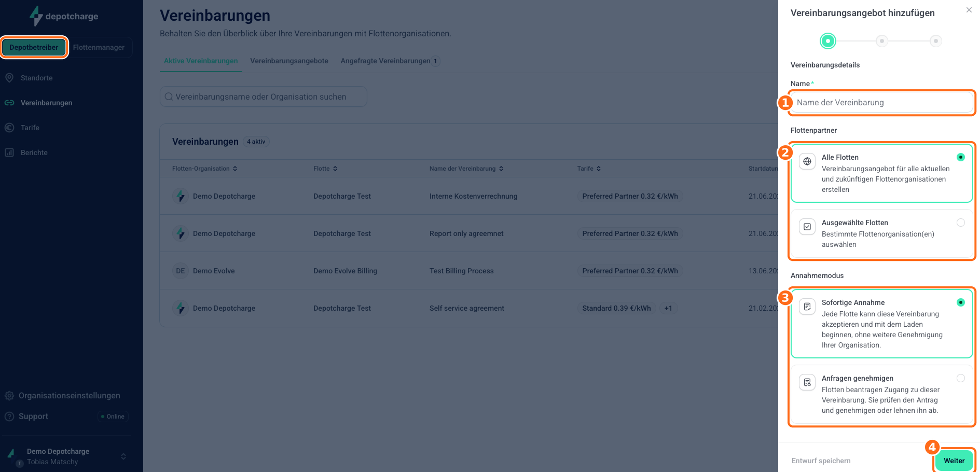Expand the Demo Depotcharge organisation switcher
Image resolution: width=980 pixels, height=472 pixels.
click(x=123, y=456)
